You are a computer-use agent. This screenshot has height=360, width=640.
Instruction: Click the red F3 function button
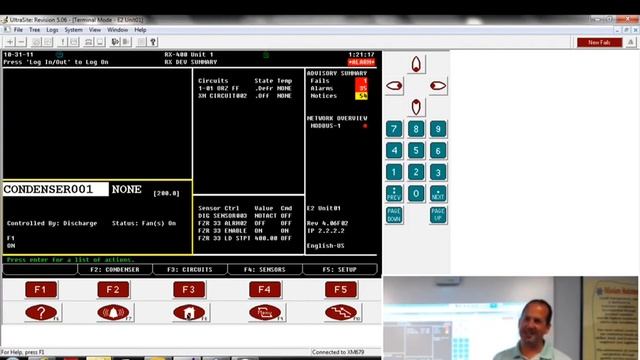pos(189,290)
